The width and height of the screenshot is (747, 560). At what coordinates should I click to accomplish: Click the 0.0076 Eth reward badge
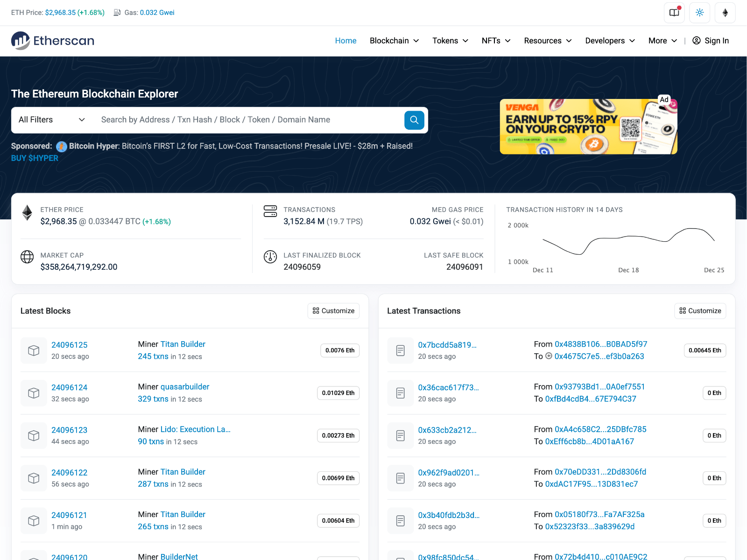(x=340, y=350)
